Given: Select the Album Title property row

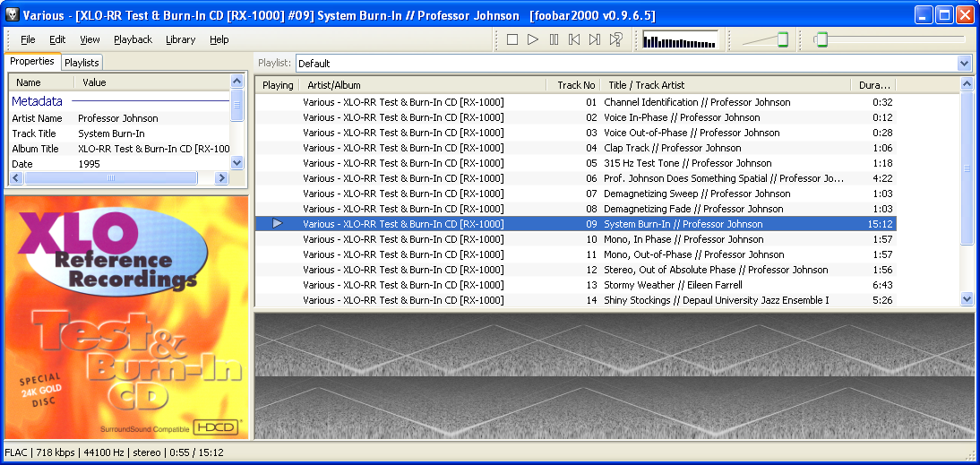Looking at the screenshot, I should [119, 149].
